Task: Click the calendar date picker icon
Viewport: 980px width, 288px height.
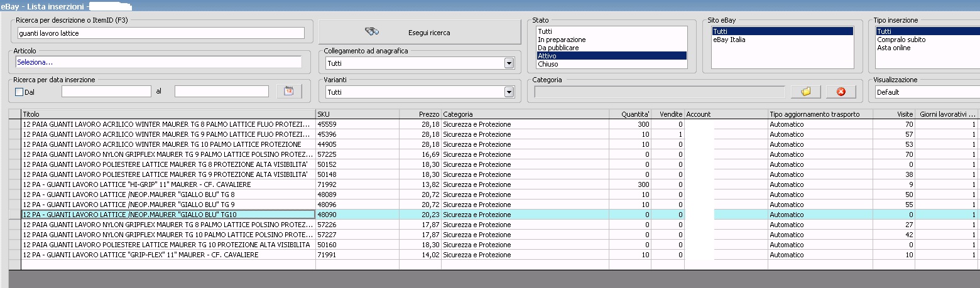Action: tap(289, 92)
